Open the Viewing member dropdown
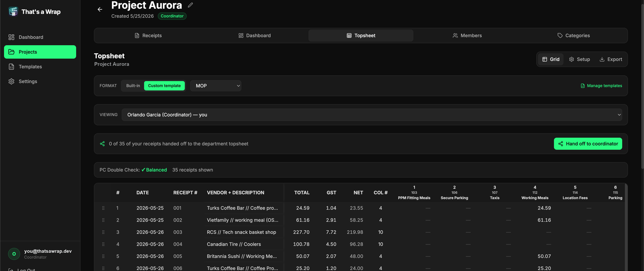Viewport: 644px width, 271px height. pos(372,115)
